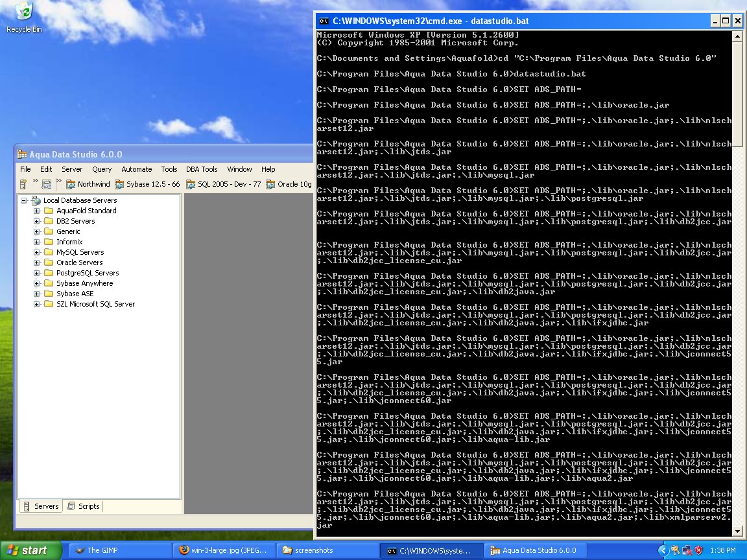Click the Local Database Servers globe icon

36,200
